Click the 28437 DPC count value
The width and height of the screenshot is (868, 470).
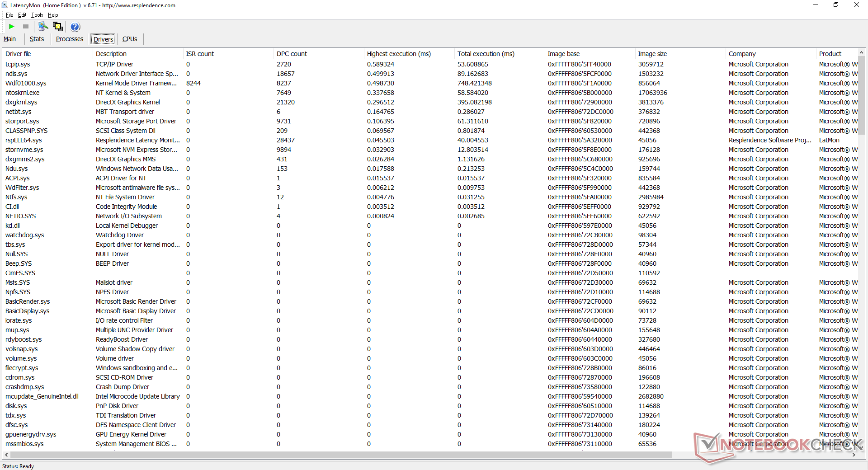coord(286,140)
